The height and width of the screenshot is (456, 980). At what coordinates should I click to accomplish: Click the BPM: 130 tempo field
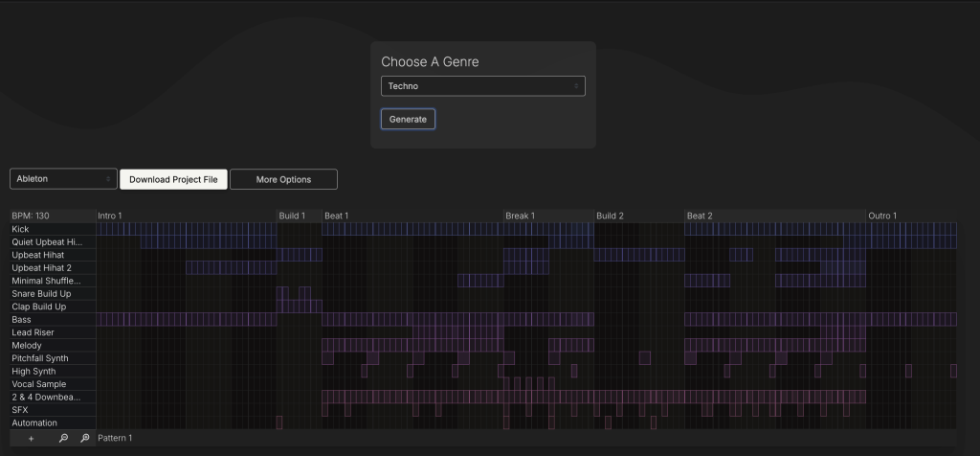coord(35,217)
